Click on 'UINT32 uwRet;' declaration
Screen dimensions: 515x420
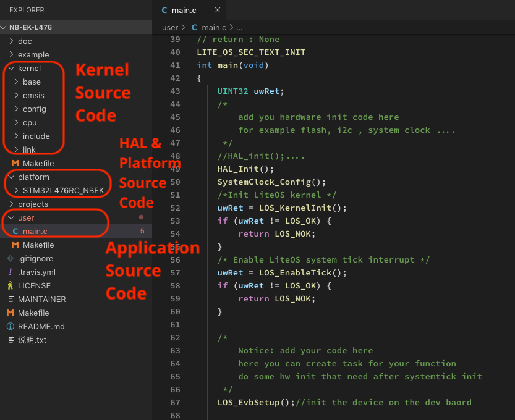[250, 91]
